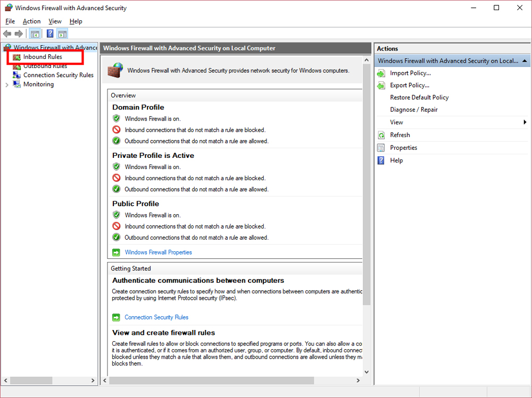Click the firewall brick-wall icon in the banner

[x=115, y=70]
